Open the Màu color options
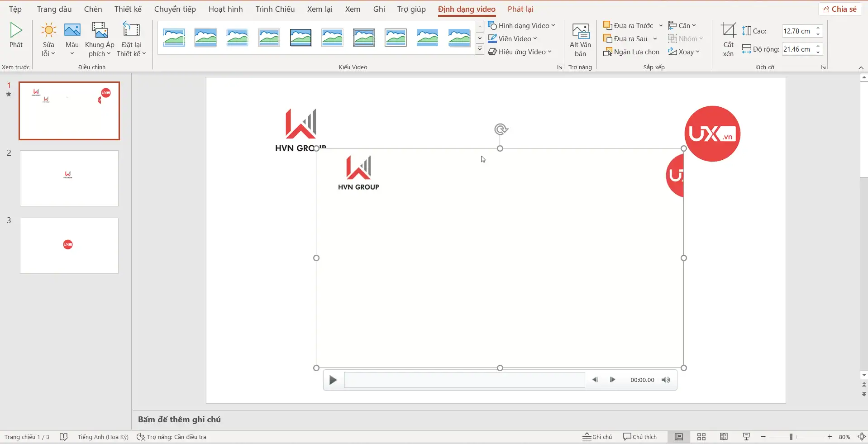 tap(72, 40)
